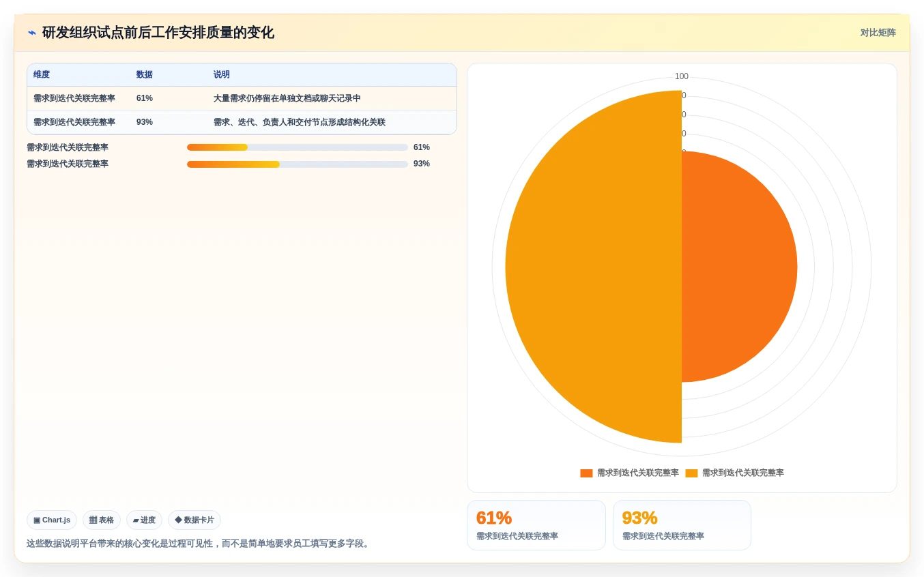
Task: Click the note starting with 需求、迭代、负责人
Action: tap(300, 122)
